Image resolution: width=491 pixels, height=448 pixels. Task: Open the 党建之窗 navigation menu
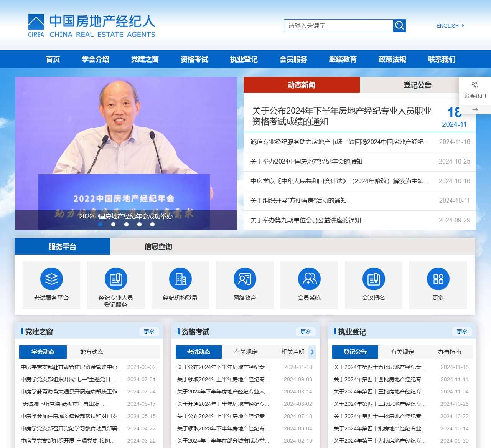pos(145,59)
